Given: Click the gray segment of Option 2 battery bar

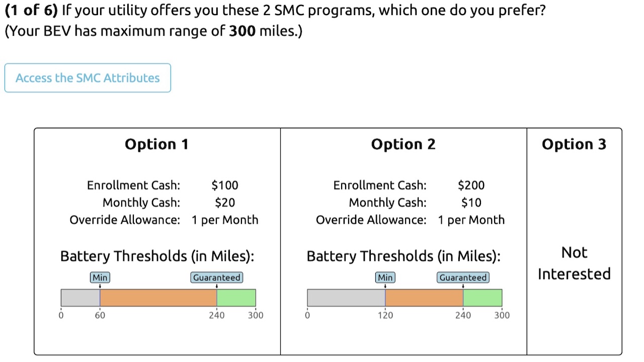Looking at the screenshot, I should point(346,298).
